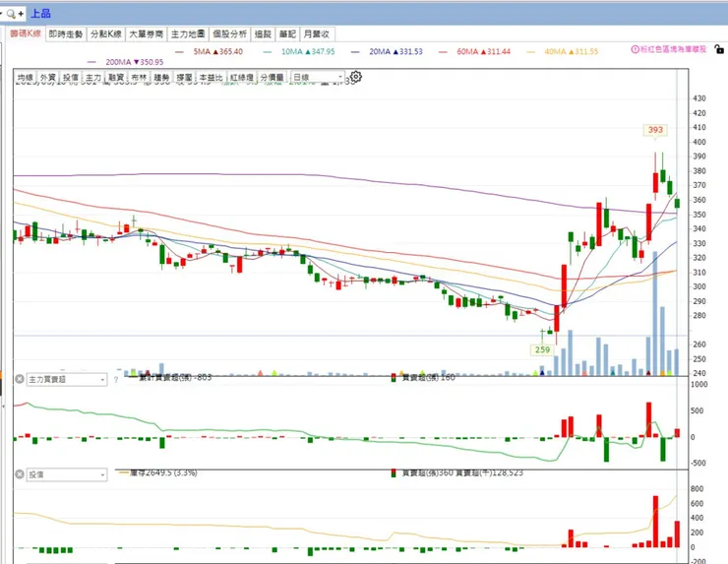
Task: Open the 主力買賣超 indicator dropdown
Action: [x=66, y=380]
